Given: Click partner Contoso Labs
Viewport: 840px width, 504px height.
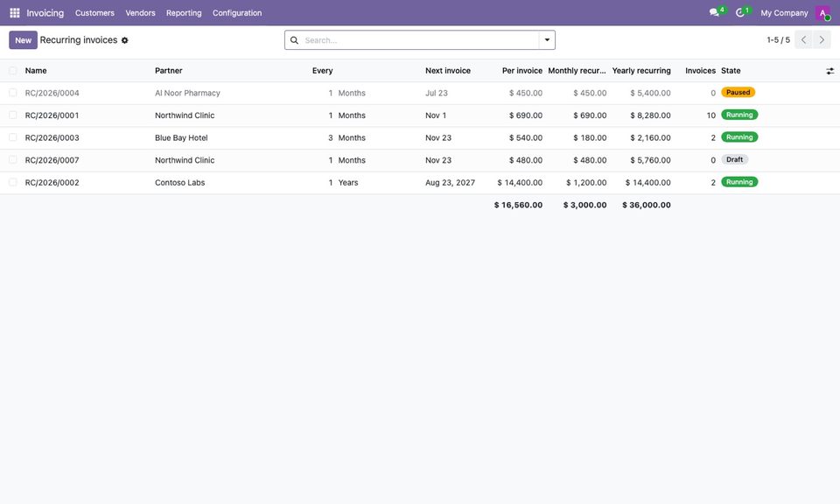Looking at the screenshot, I should tap(180, 183).
